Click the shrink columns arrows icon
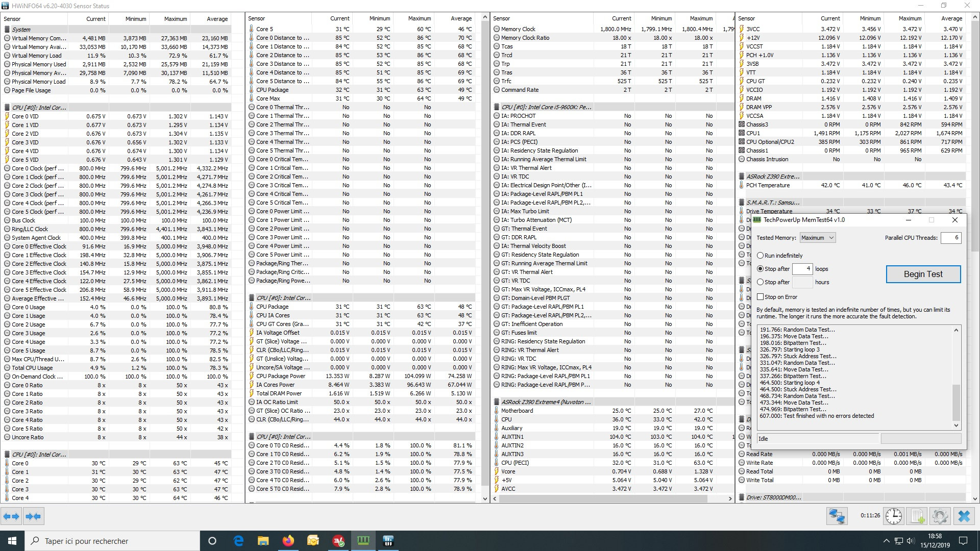This screenshot has width=980, height=551. (x=33, y=516)
